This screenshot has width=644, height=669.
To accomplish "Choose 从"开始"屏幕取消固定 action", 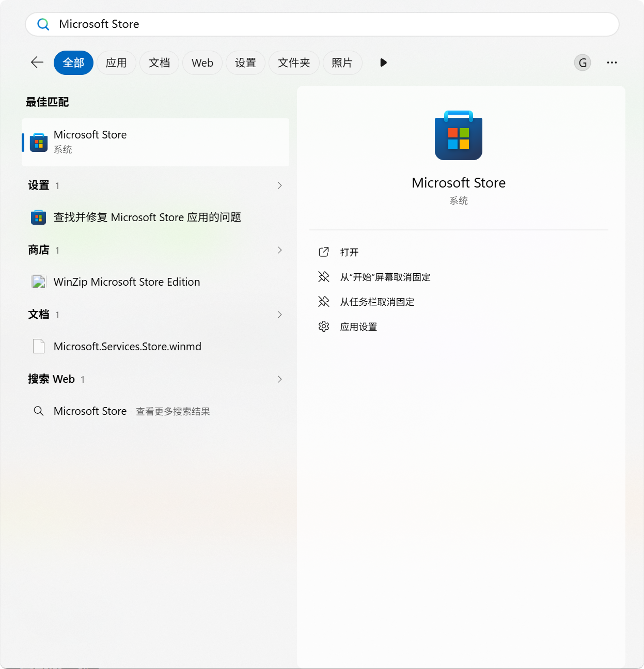I will click(385, 277).
